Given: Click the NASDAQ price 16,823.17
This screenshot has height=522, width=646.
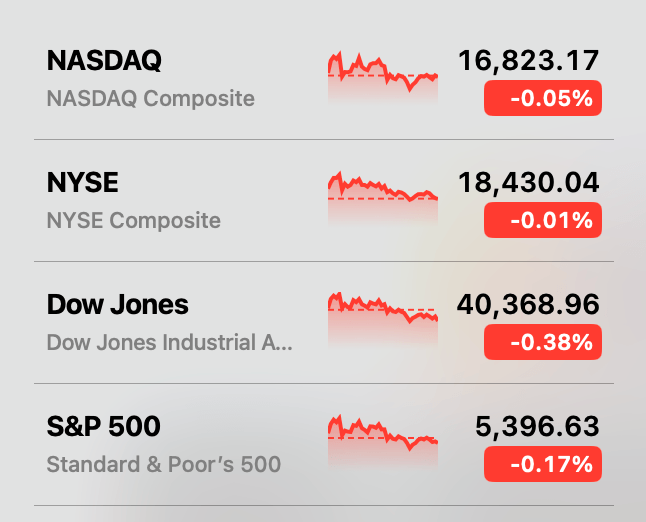Looking at the screenshot, I should coord(529,61).
